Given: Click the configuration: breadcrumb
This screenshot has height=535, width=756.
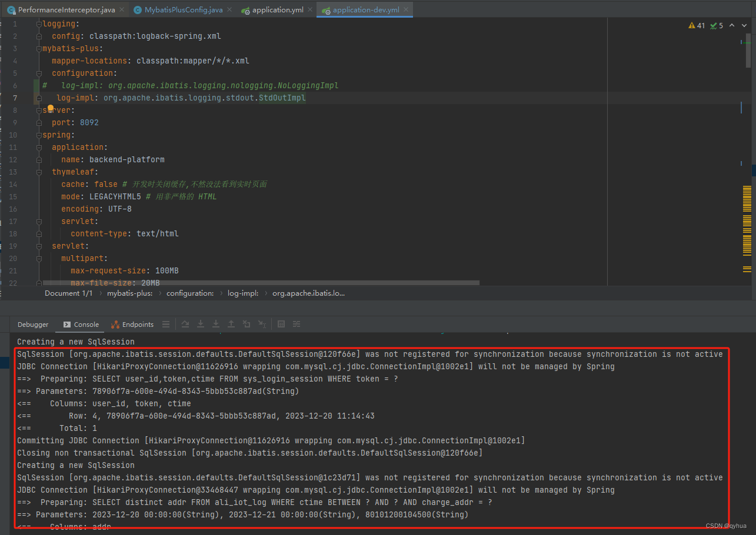Looking at the screenshot, I should [190, 293].
